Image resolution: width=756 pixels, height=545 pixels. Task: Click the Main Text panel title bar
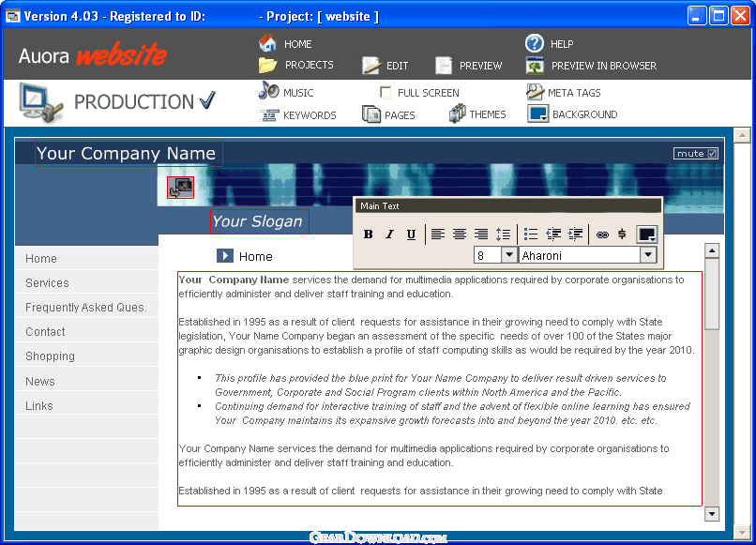[x=508, y=206]
